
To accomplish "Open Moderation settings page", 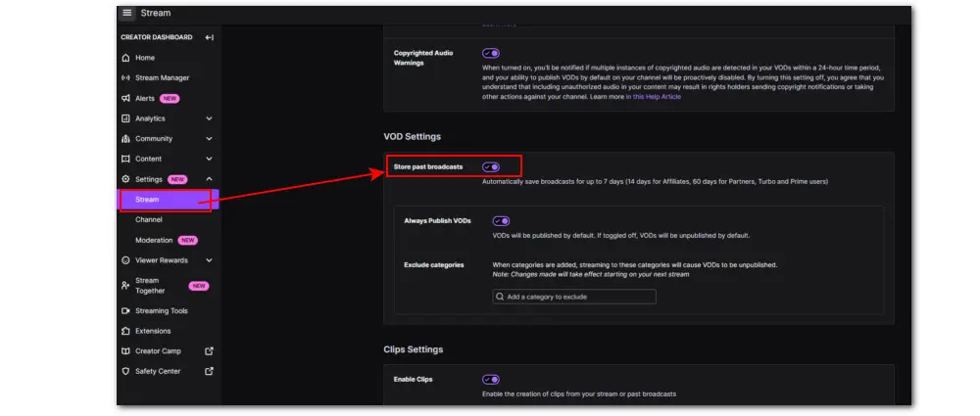I will pos(155,240).
